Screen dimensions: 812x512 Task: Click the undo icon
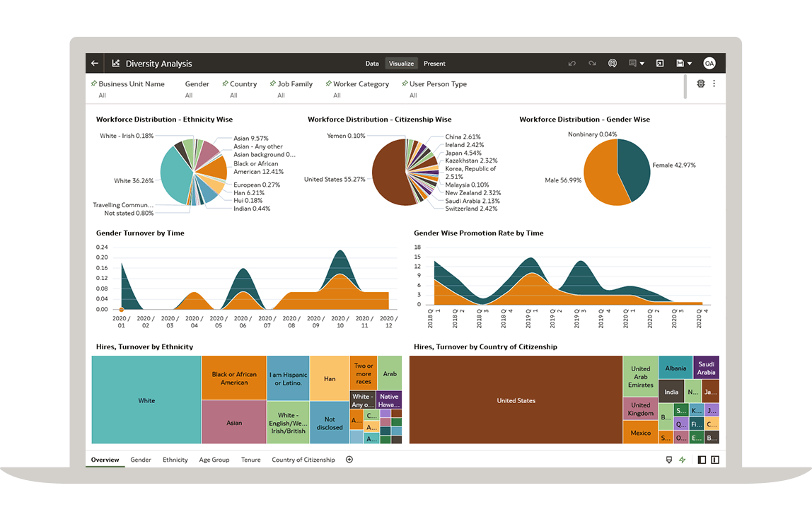click(x=572, y=64)
